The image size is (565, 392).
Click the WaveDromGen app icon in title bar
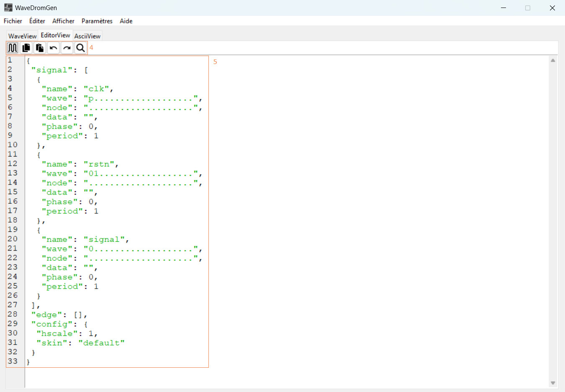pyautogui.click(x=8, y=8)
